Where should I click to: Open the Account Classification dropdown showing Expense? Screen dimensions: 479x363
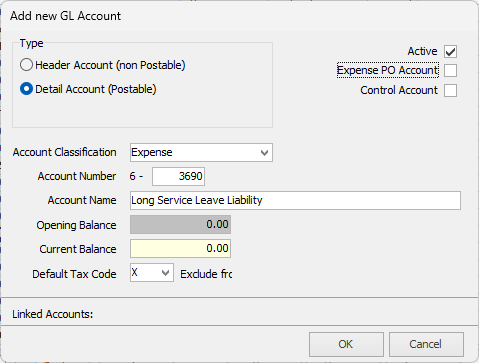point(201,153)
